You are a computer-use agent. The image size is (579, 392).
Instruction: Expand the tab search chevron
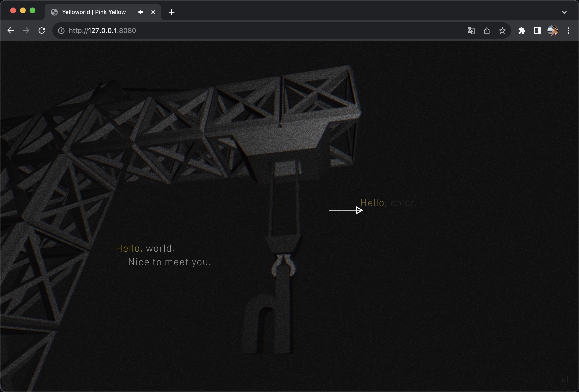[564, 12]
